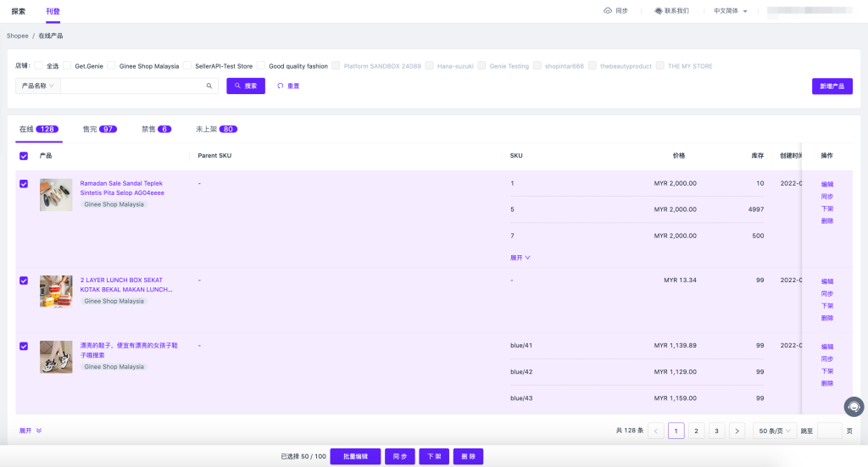The width and height of the screenshot is (868, 467).
Task: Click the contact us headset icon
Action: coord(658,11)
